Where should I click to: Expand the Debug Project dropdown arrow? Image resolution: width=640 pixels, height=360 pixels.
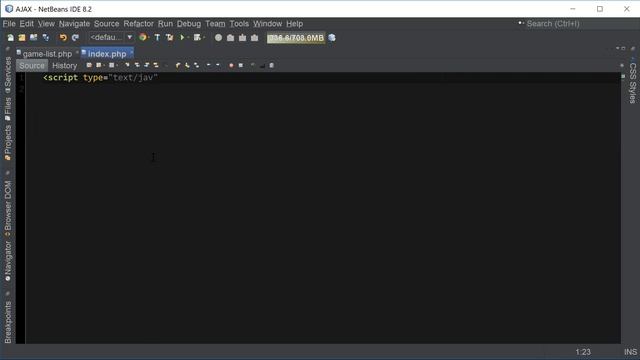click(x=204, y=38)
